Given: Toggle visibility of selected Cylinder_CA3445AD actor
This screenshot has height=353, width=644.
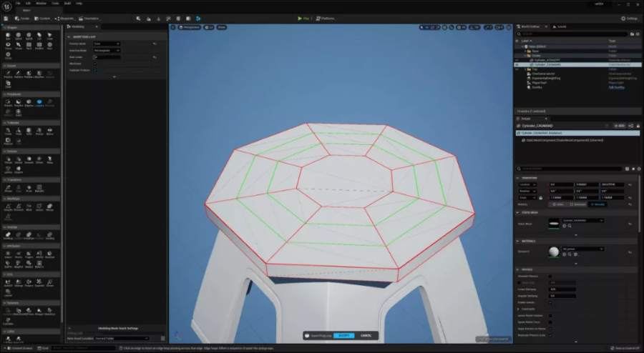Looking at the screenshot, I should click(x=517, y=65).
